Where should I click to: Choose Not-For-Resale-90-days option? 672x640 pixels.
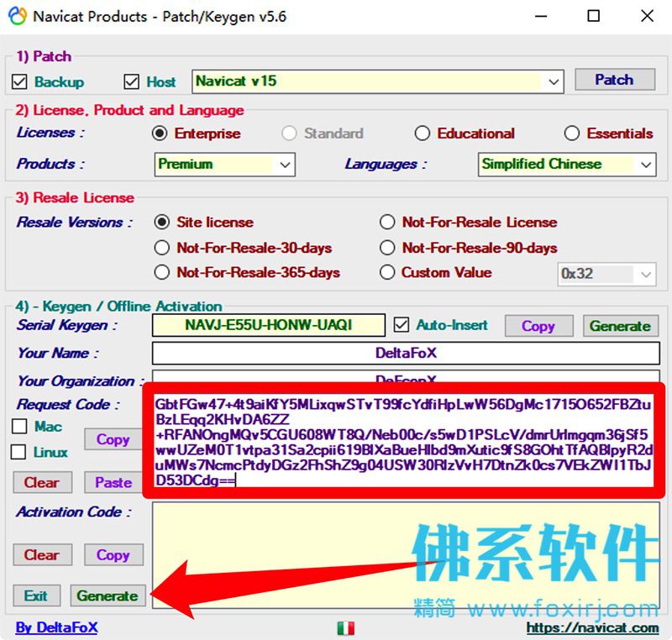387,248
